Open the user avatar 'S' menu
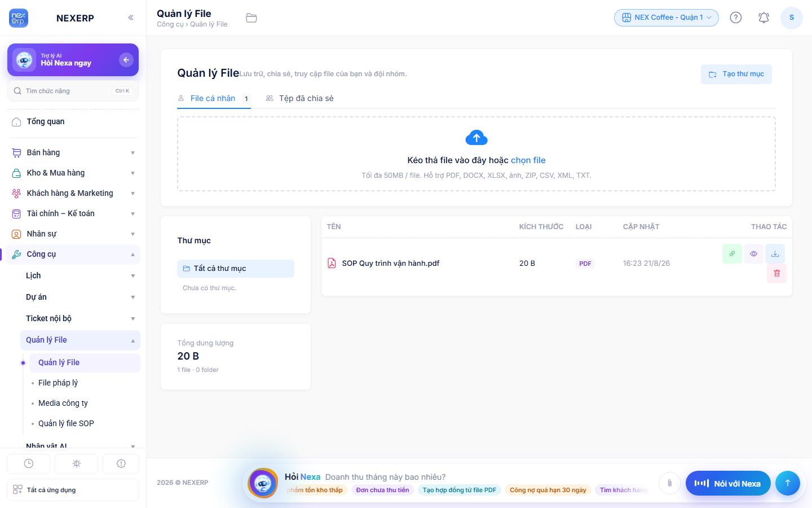The image size is (812, 508). pos(792,17)
